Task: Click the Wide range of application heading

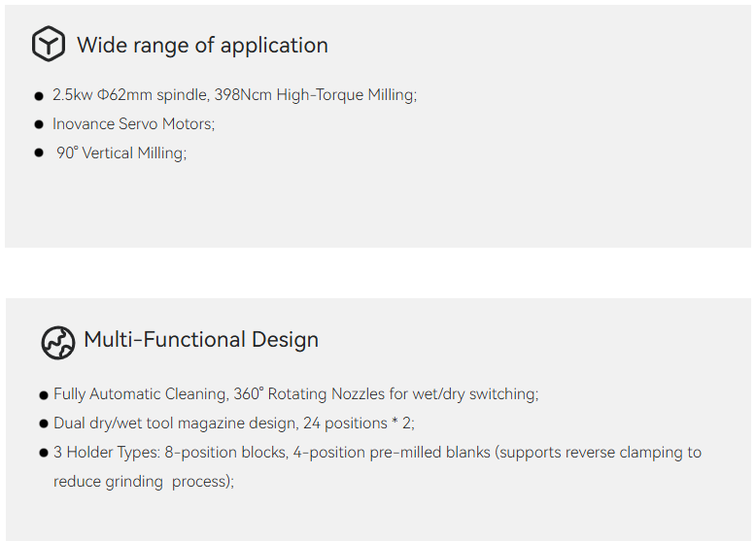Action: tap(202, 46)
